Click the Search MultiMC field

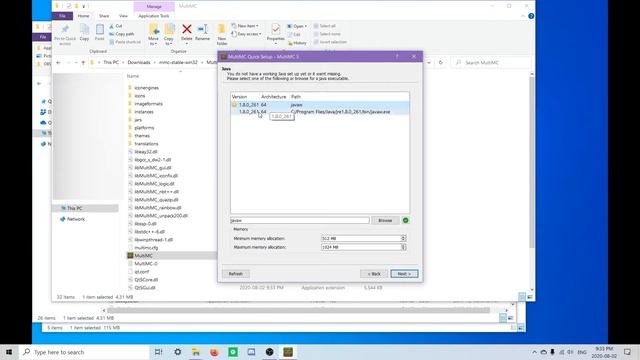(x=491, y=62)
